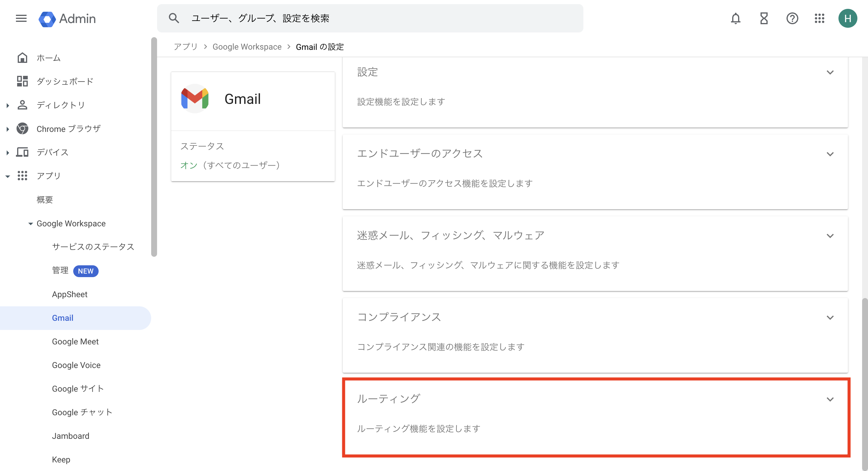Screen dimensions: 868x471
Task: Open the main hamburger menu
Action: tap(21, 18)
